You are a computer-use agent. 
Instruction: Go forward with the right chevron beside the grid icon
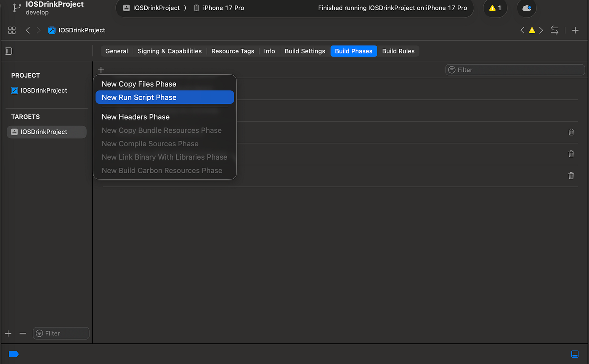[x=39, y=30]
